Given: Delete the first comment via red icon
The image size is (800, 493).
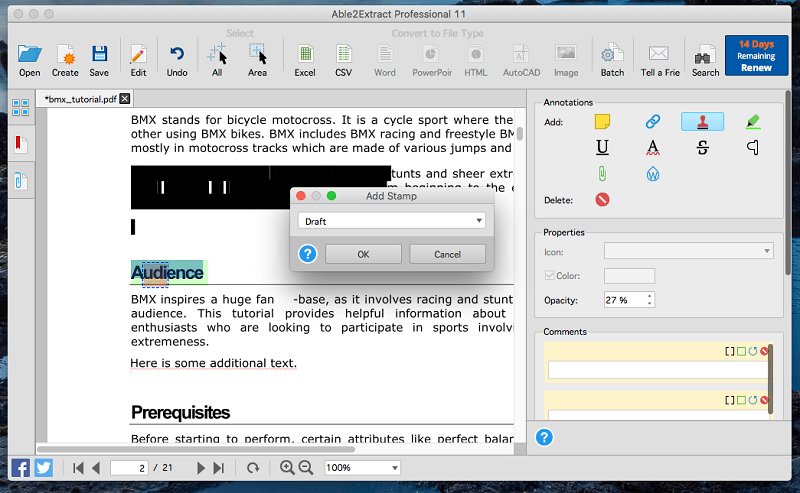Looking at the screenshot, I should coord(764,351).
